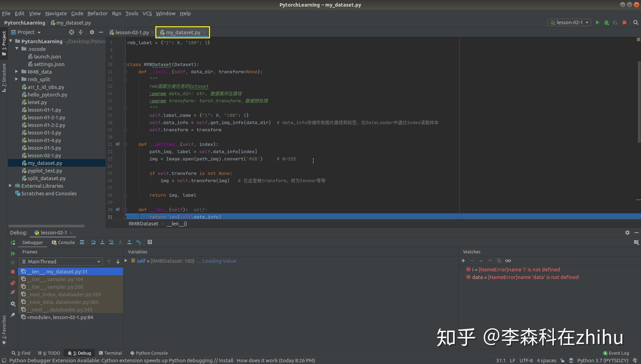Collapse the rmb_split folder
641x364 pixels.
point(16,79)
